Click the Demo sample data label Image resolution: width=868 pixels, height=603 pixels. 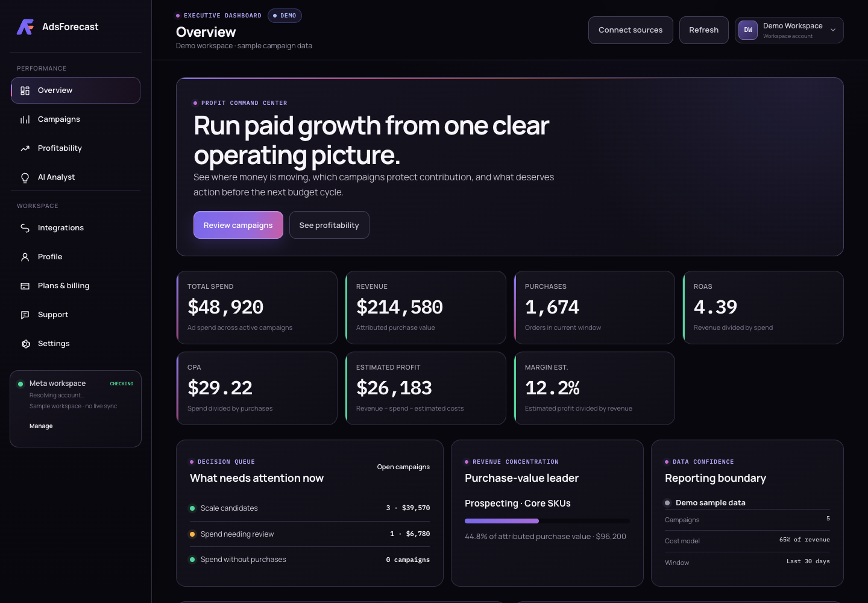click(x=711, y=503)
